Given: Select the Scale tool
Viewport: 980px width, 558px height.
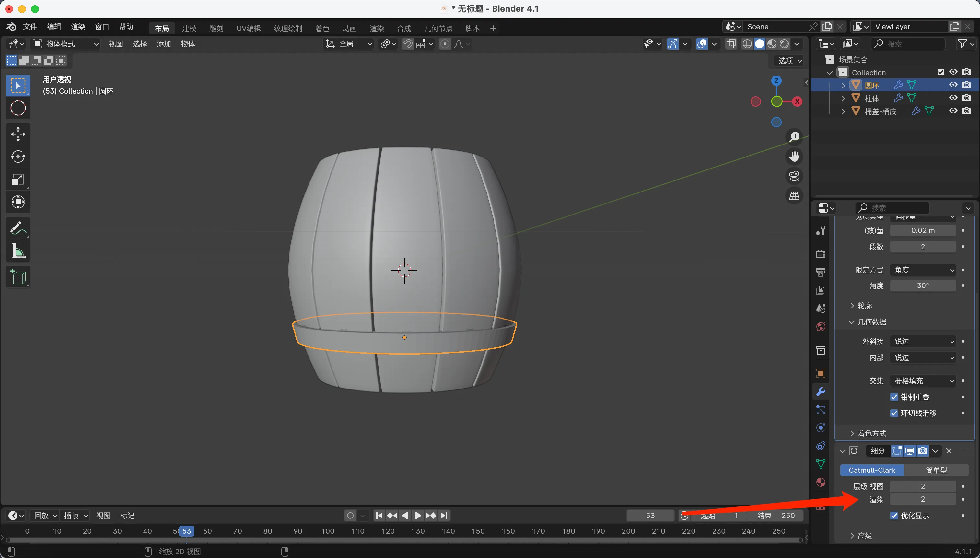Looking at the screenshot, I should (x=18, y=180).
